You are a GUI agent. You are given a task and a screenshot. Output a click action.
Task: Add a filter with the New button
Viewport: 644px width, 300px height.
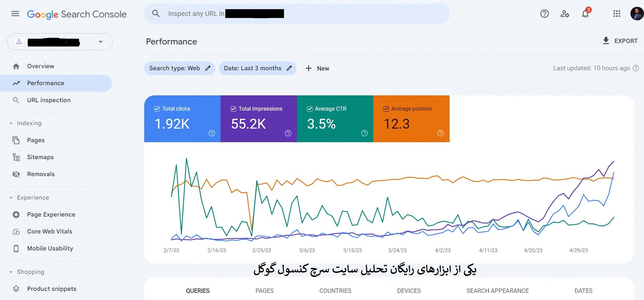tap(317, 68)
